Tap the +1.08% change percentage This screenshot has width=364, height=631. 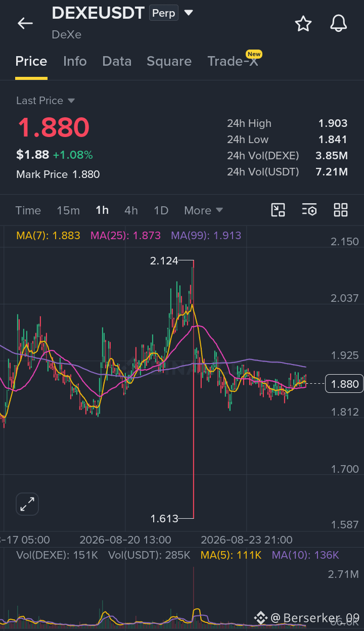pos(73,155)
